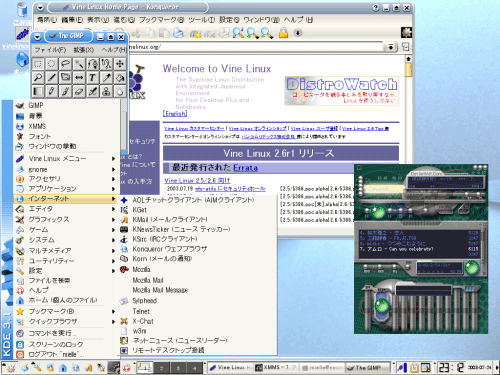Expand the gnome submenu in K menu

point(65,169)
